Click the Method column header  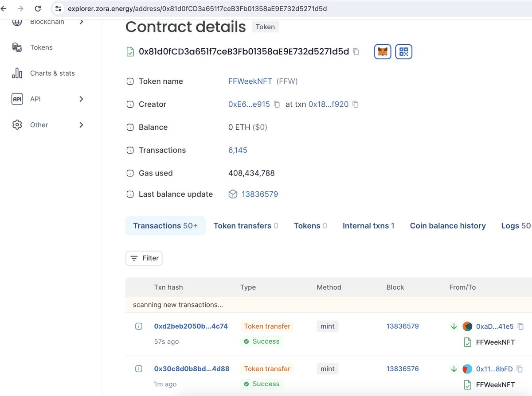point(329,287)
